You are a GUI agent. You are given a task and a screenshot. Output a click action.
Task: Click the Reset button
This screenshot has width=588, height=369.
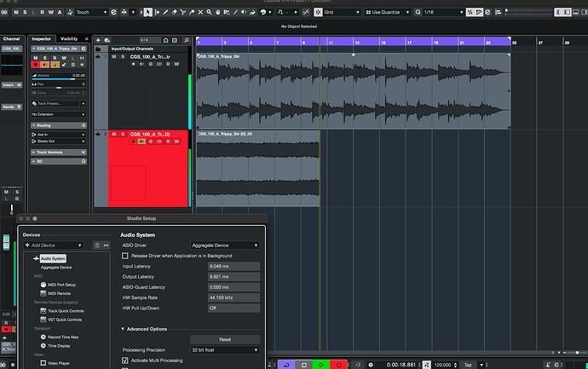pyautogui.click(x=225, y=338)
